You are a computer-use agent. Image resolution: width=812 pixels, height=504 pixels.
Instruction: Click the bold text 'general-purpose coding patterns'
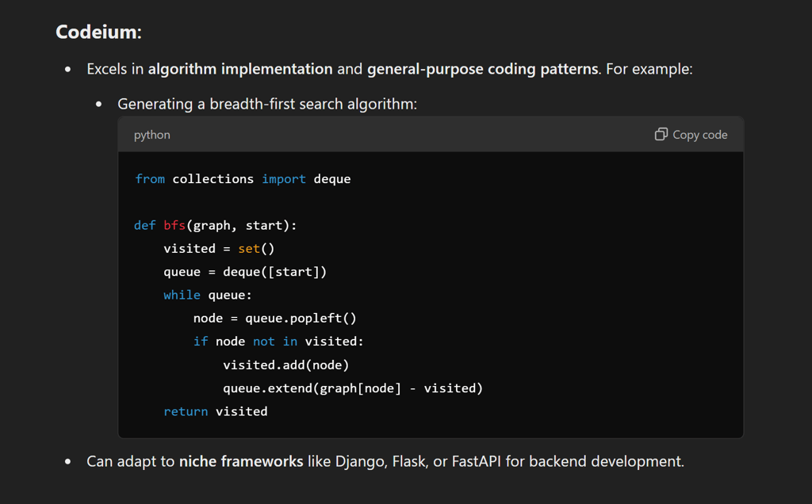(x=483, y=69)
